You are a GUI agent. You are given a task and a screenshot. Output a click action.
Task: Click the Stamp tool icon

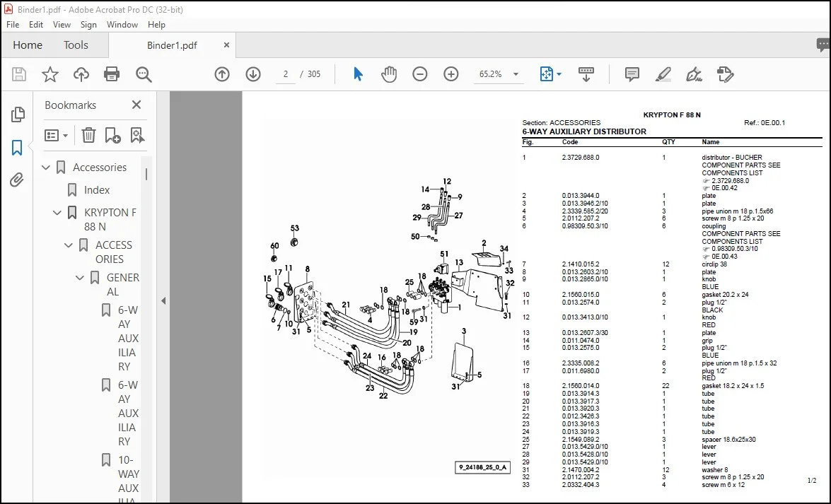point(726,74)
